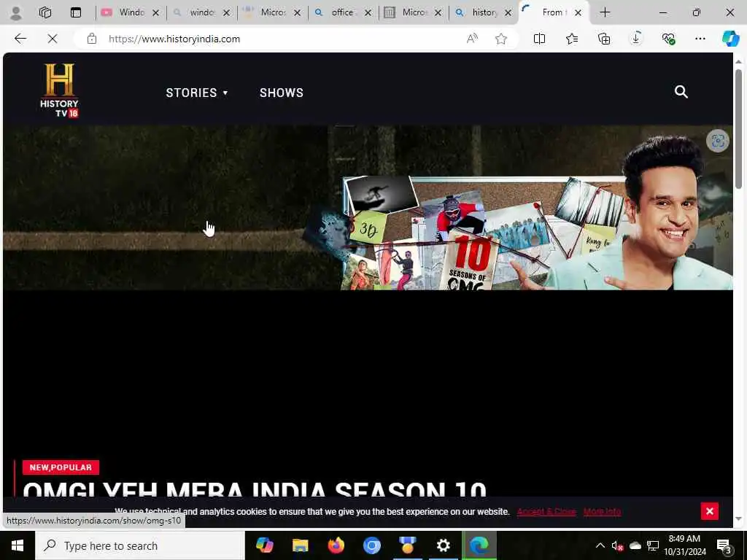Click the muted volume tray icon
The width and height of the screenshot is (747, 560).
(x=617, y=545)
